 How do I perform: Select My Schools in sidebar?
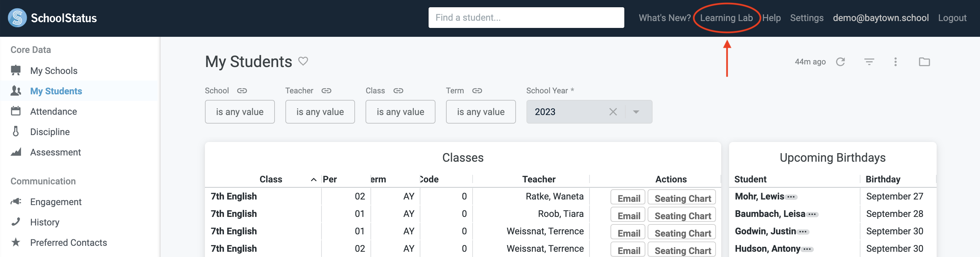pyautogui.click(x=54, y=70)
